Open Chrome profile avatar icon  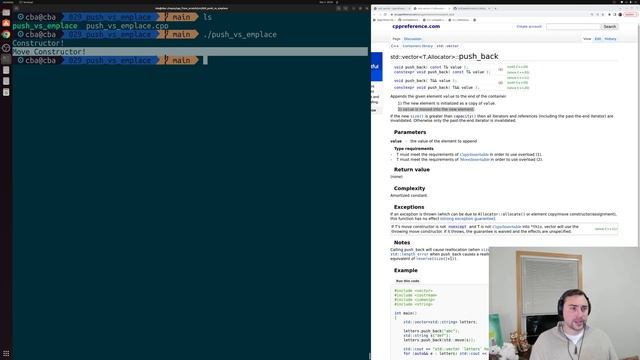click(x=620, y=14)
